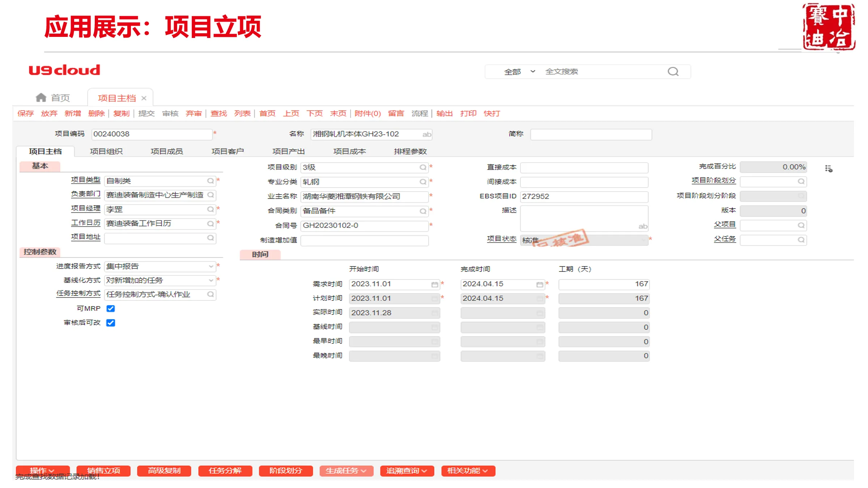Click the ab icon in 名称 field
This screenshot has width=868, height=488.
[x=427, y=134]
